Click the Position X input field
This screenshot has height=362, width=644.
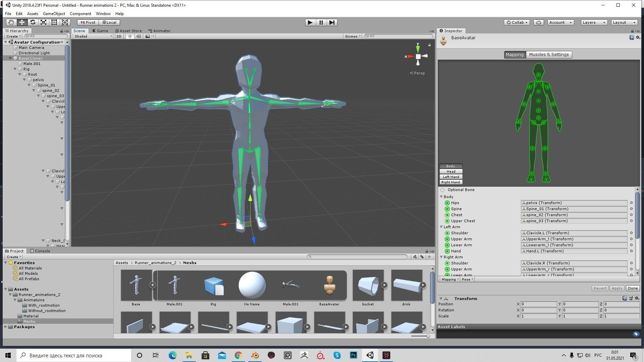pyautogui.click(x=538, y=304)
